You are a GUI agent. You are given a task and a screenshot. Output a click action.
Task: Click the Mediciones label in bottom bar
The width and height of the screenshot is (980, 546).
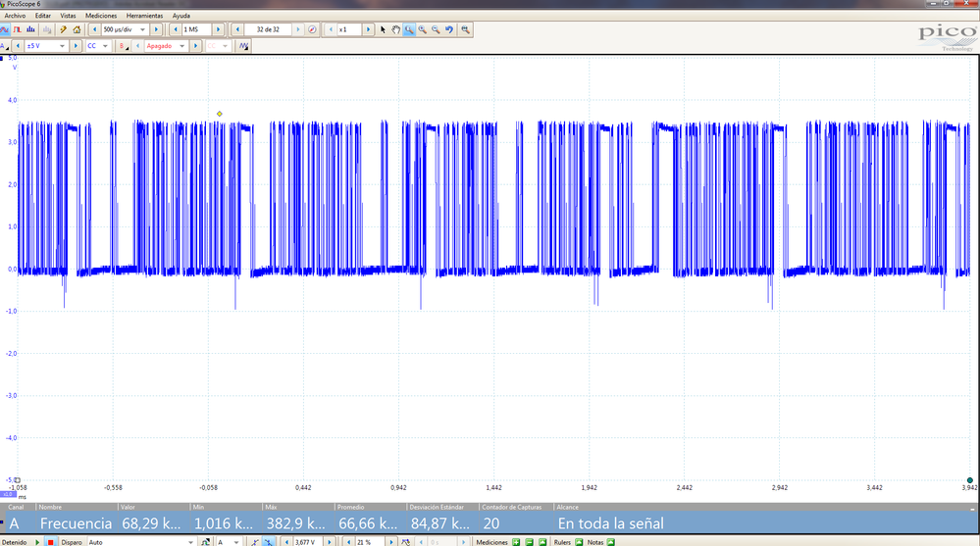point(491,542)
